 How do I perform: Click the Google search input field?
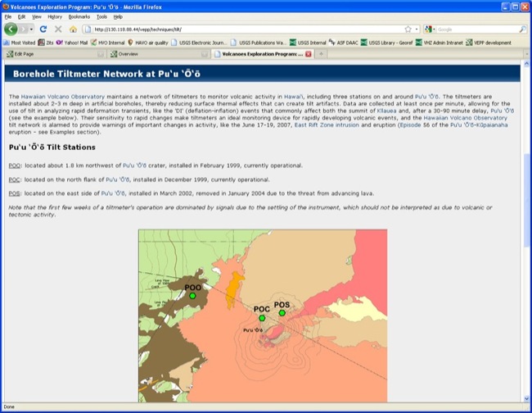477,29
